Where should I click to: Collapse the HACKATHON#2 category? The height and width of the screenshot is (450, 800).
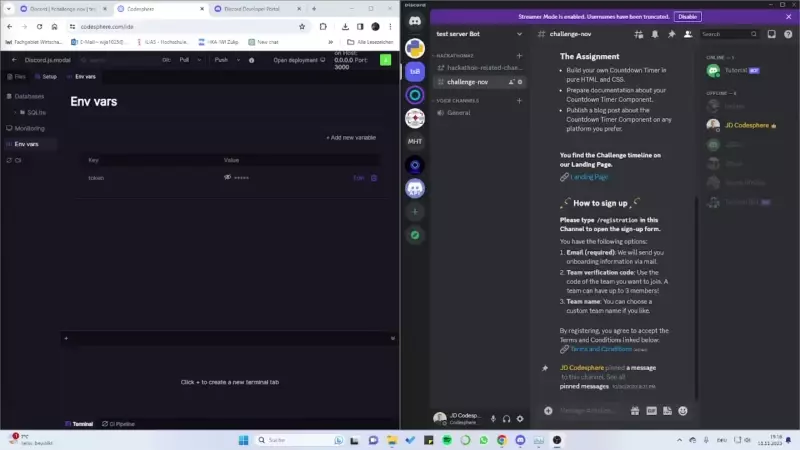tap(454, 56)
